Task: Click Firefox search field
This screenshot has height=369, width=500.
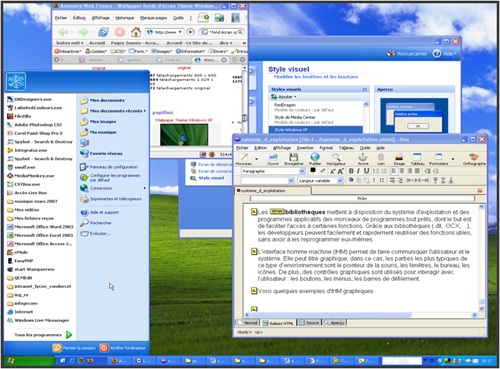Action: (x=222, y=32)
